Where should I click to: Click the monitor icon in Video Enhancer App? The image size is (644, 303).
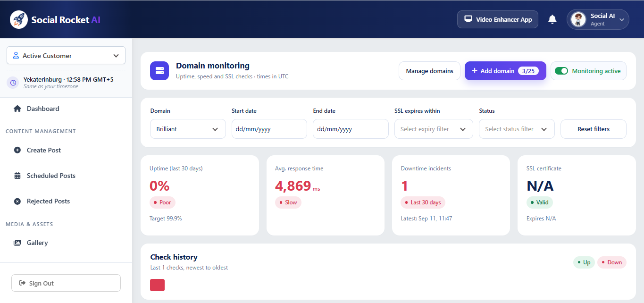[x=468, y=19]
